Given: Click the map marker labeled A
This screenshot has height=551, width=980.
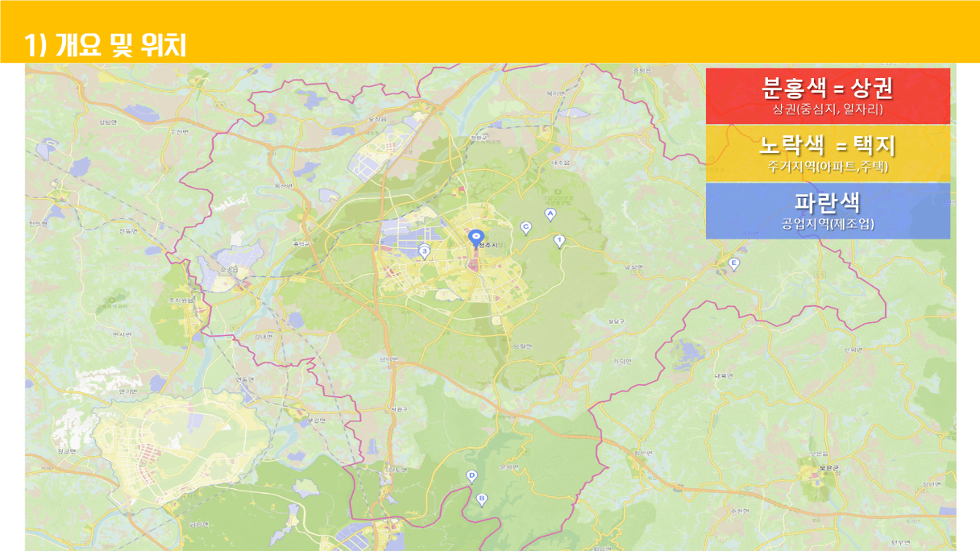Looking at the screenshot, I should (550, 214).
